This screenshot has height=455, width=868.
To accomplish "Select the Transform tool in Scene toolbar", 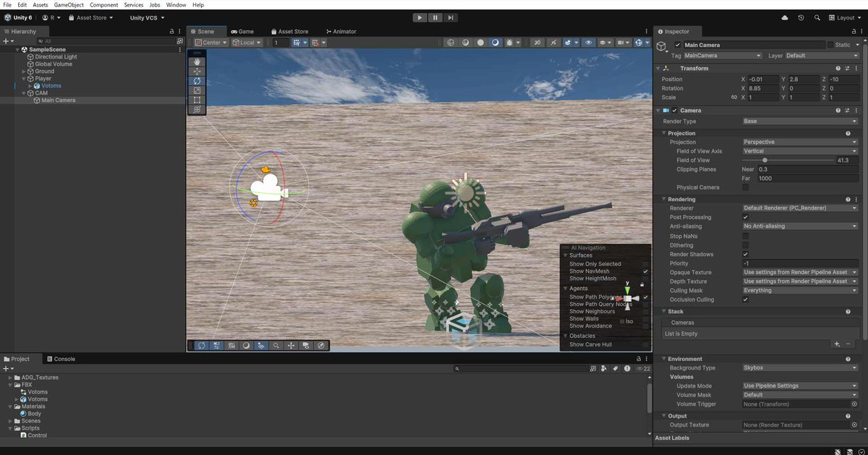I will click(x=197, y=109).
